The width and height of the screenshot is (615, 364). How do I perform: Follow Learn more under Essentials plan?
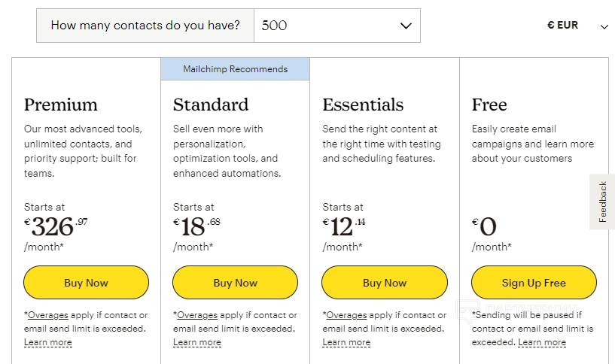click(x=346, y=342)
